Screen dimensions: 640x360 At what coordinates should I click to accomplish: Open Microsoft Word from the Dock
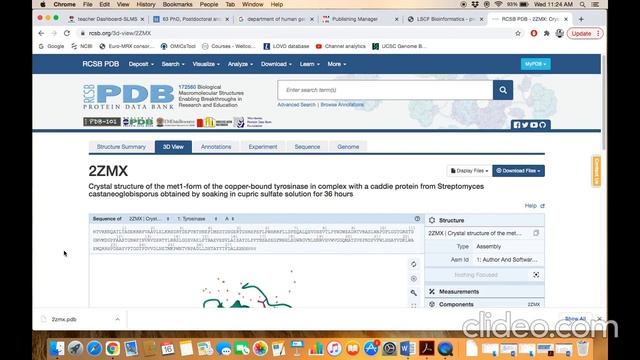click(407, 348)
